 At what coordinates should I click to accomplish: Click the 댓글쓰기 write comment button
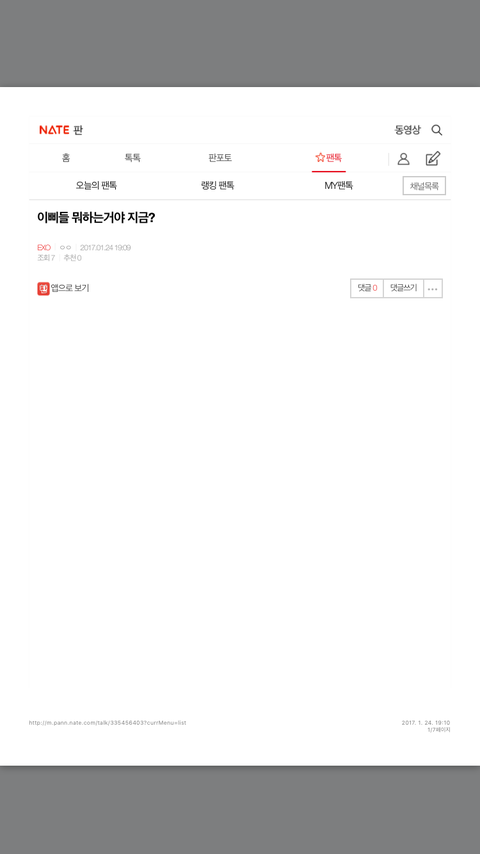403,289
